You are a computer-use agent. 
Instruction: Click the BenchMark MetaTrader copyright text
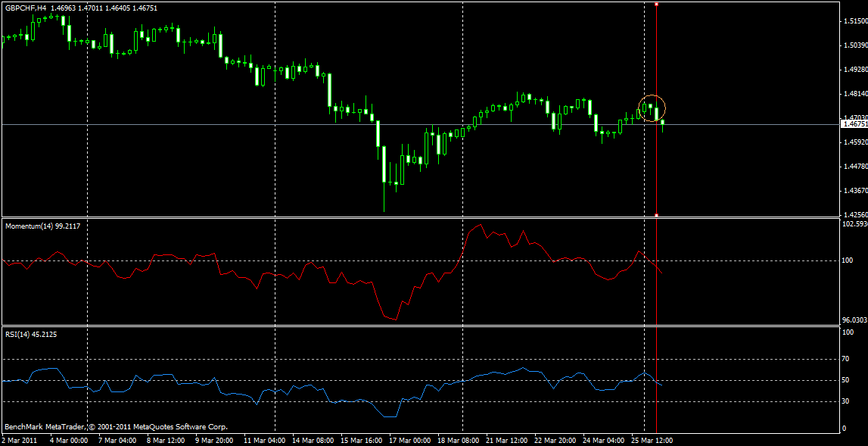[x=117, y=427]
